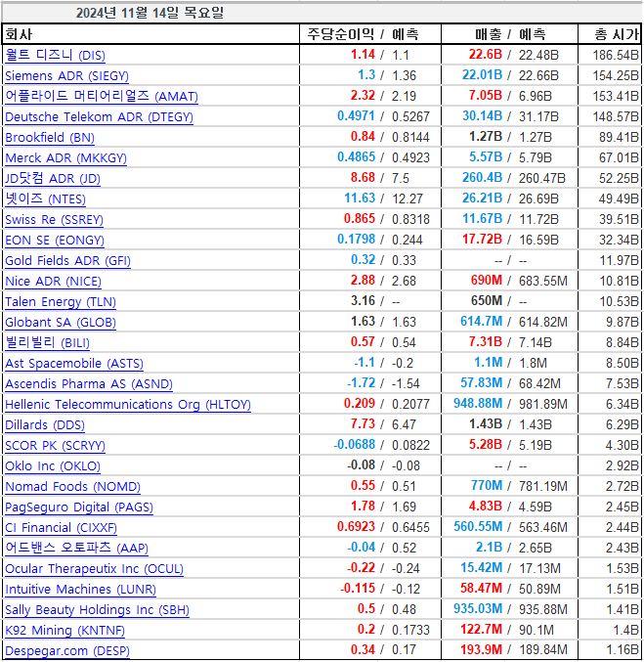Click EON revenue value 17.72B
Image resolution: width=644 pixels, height=662 pixels.
pos(483,240)
